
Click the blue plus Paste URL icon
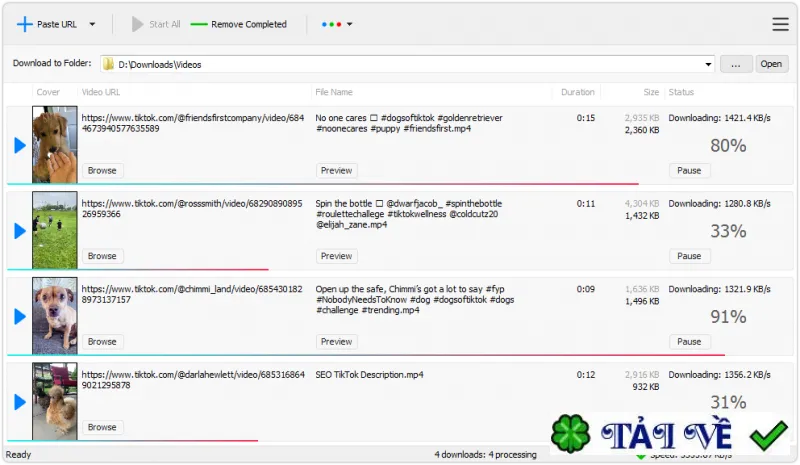(24, 24)
